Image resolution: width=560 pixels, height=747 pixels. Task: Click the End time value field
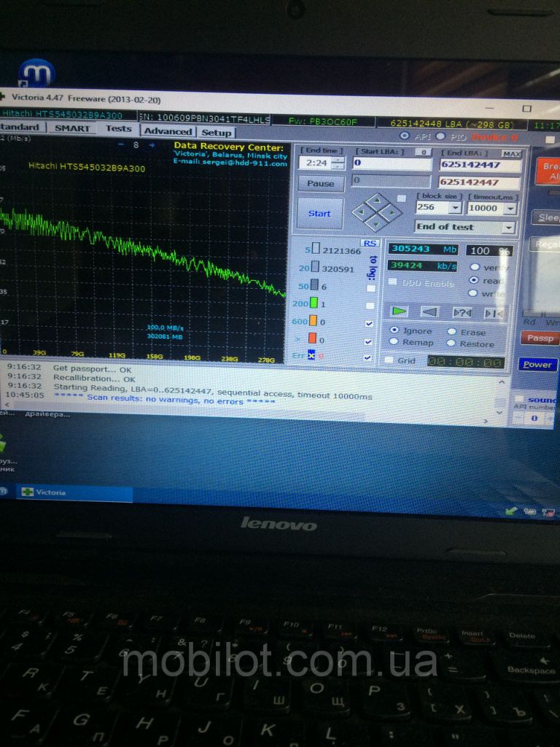[316, 163]
